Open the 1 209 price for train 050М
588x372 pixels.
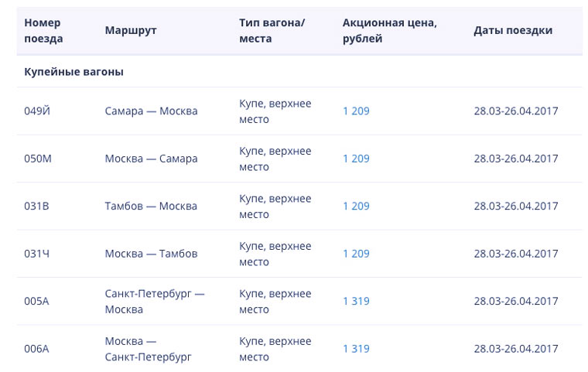[356, 159]
